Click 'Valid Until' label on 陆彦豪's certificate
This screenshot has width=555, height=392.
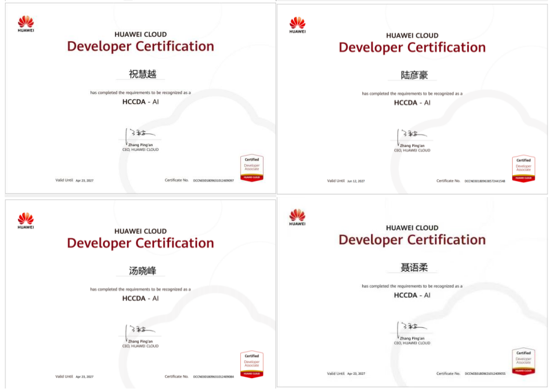point(336,181)
